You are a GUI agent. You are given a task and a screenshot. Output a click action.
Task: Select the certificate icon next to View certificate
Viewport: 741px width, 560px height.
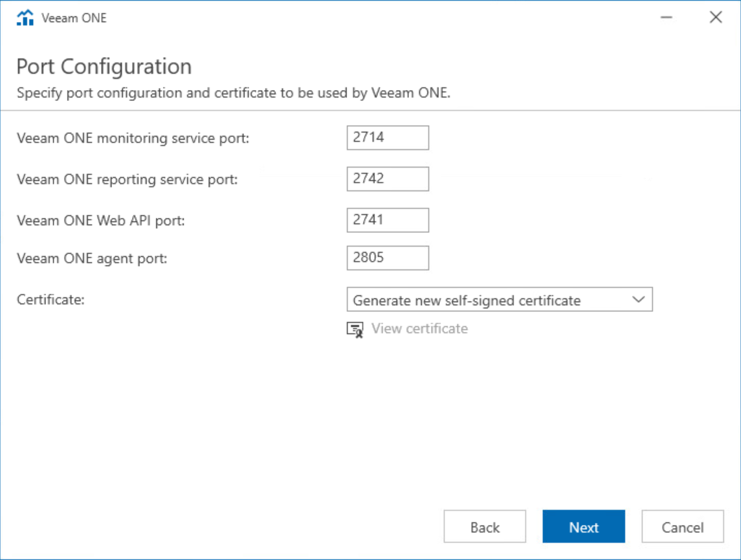tap(355, 329)
